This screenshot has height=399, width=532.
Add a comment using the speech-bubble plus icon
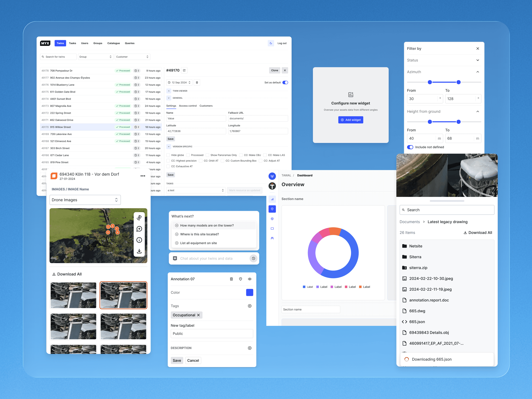[x=139, y=229]
